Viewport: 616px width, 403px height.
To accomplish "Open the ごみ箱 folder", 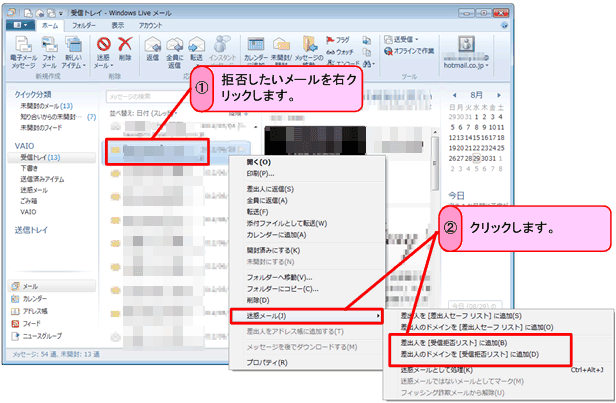I will coord(29,199).
